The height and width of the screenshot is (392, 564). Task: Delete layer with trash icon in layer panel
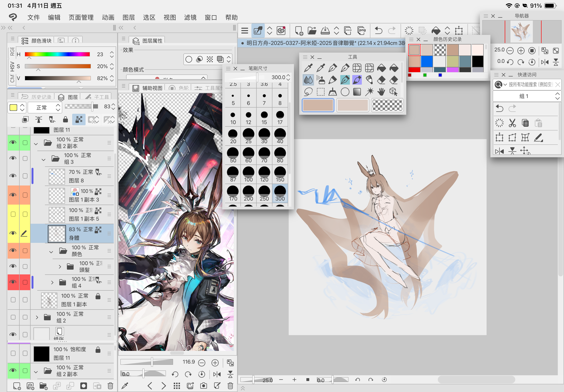[110, 386]
